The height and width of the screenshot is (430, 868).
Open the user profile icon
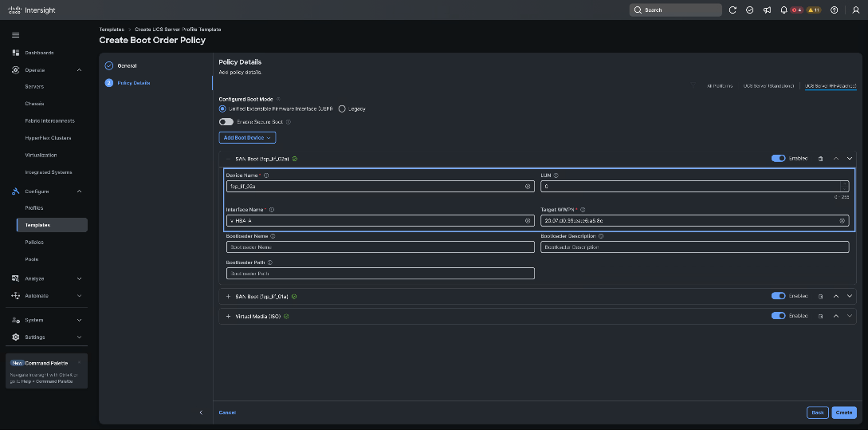point(856,10)
